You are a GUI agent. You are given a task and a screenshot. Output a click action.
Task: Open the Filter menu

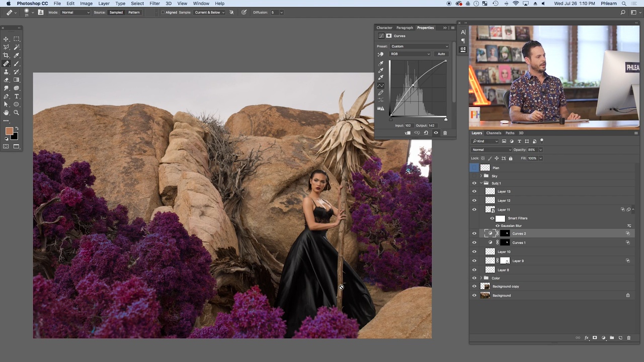pyautogui.click(x=154, y=4)
